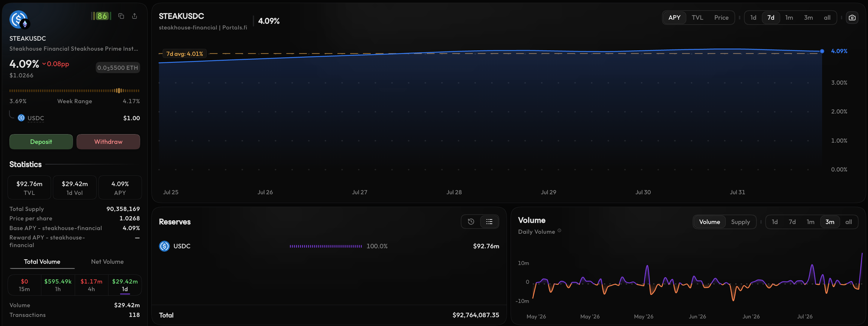This screenshot has width=868, height=326.
Task: Click the USDC icon in Reserves
Action: [164, 246]
